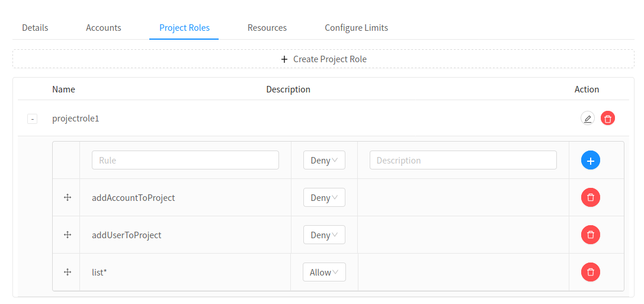Change addAccountToProject permission dropdown
The height and width of the screenshot is (304, 644).
point(325,197)
